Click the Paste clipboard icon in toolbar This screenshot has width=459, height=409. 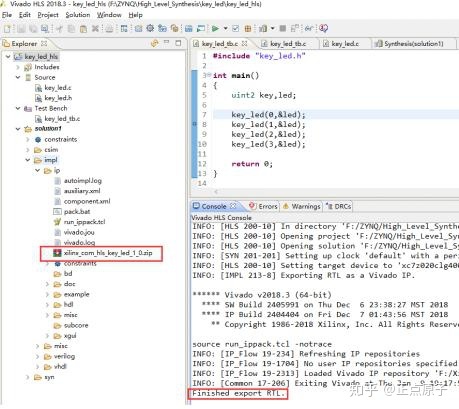click(83, 29)
